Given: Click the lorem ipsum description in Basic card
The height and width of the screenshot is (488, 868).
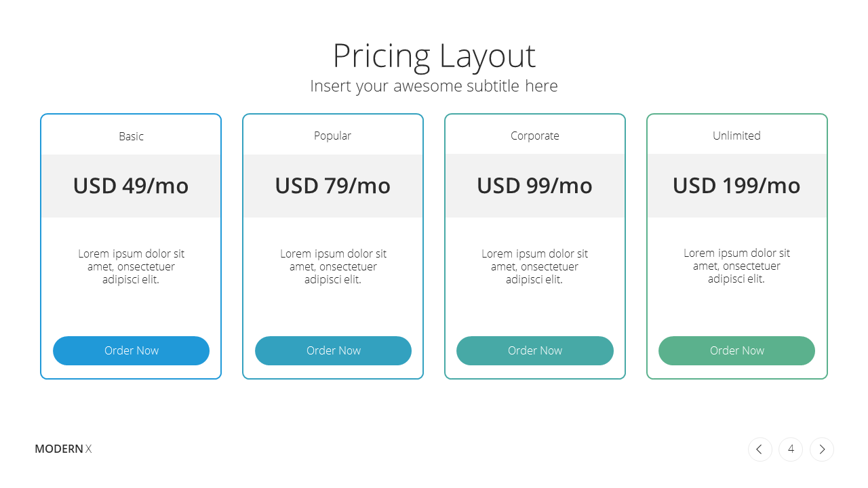Looking at the screenshot, I should (131, 266).
